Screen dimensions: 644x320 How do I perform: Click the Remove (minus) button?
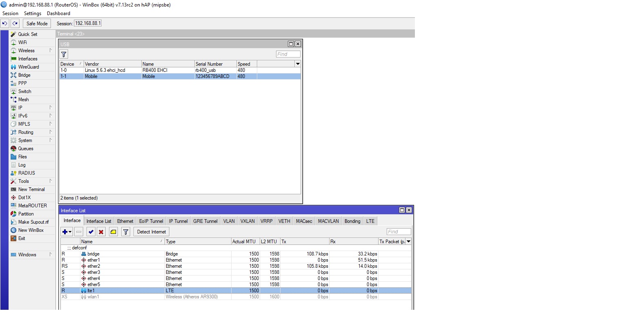79,232
